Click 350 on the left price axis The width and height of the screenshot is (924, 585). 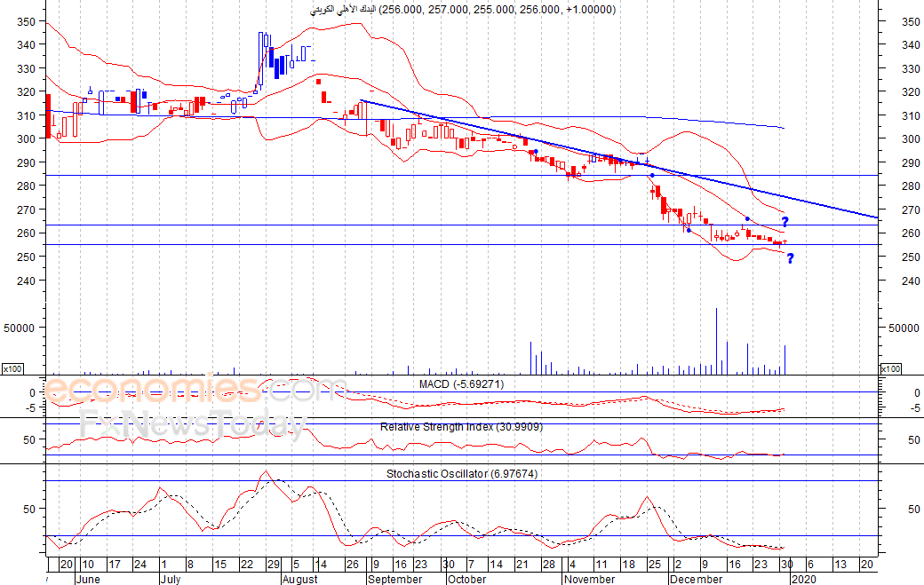(x=26, y=22)
